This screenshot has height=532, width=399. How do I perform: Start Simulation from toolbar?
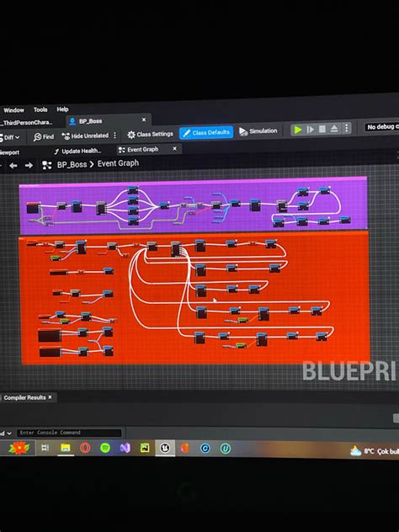(x=258, y=131)
